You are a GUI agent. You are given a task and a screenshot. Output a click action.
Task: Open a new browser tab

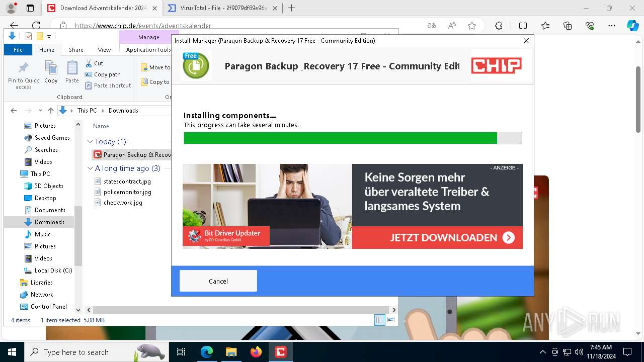tap(291, 8)
